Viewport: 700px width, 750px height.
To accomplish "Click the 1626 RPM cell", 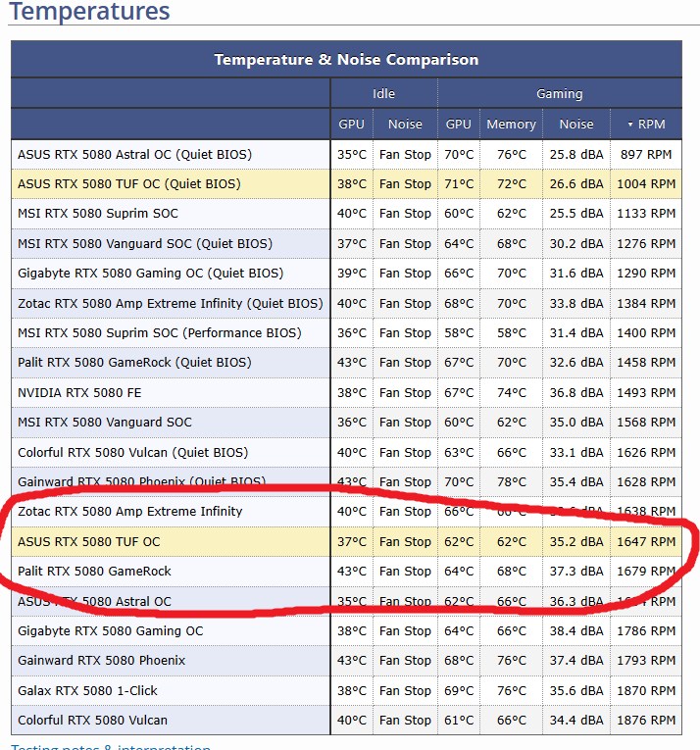I will [646, 453].
